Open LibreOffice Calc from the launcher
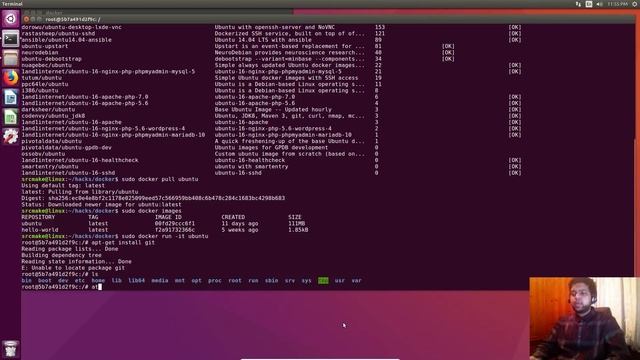 (11, 117)
